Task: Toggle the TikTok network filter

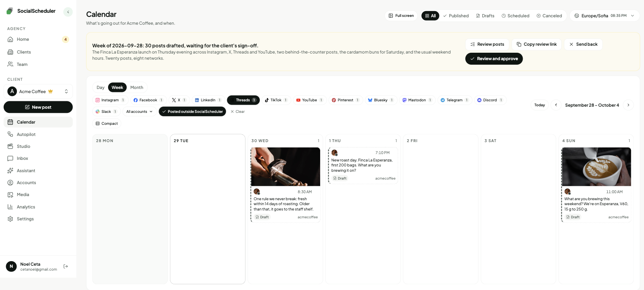Action: (276, 100)
